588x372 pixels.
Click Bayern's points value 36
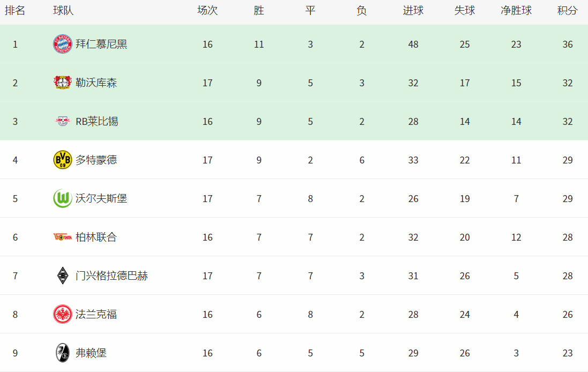point(568,44)
